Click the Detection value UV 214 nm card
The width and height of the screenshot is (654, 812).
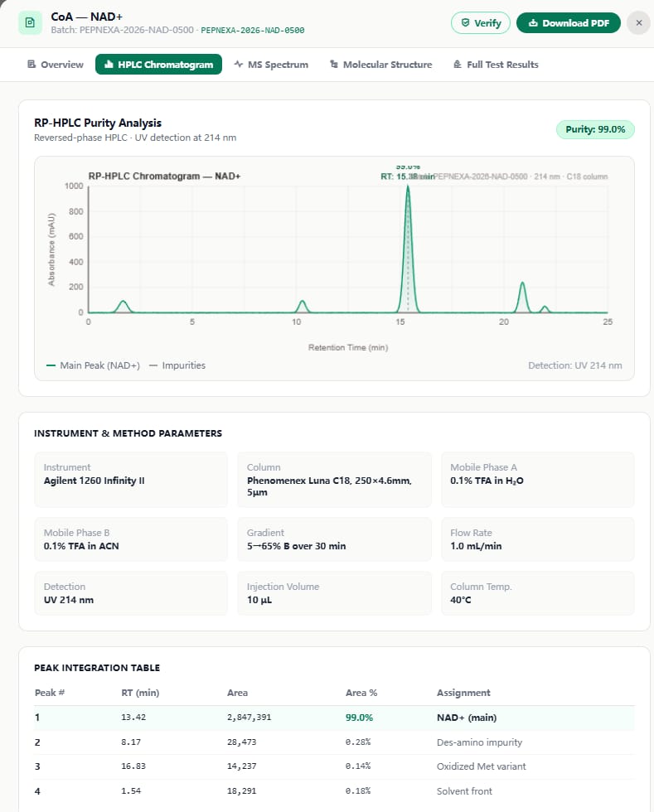tap(131, 593)
